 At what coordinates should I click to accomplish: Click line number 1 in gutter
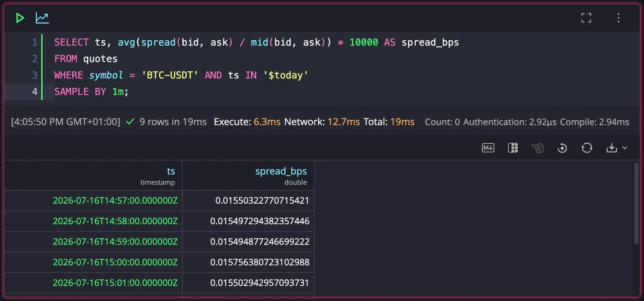35,42
